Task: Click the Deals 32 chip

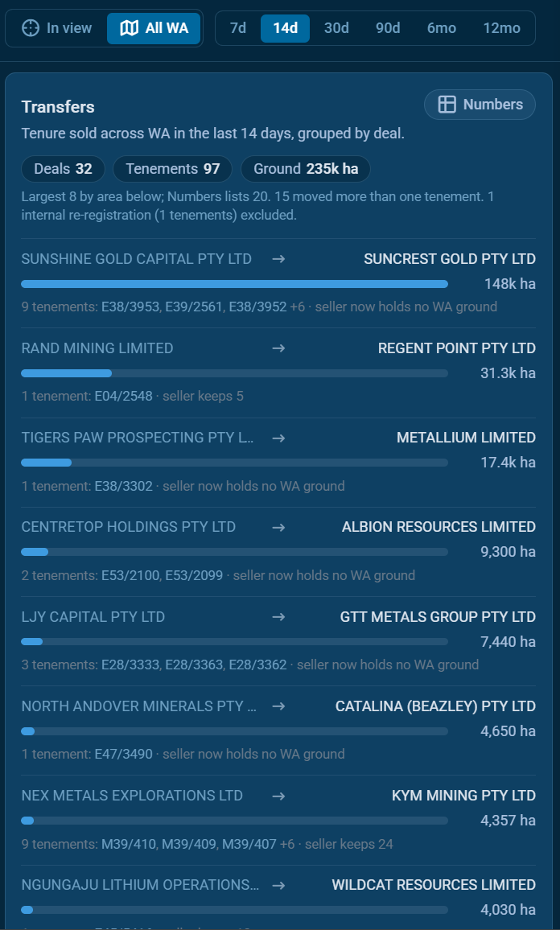Action: [x=63, y=169]
